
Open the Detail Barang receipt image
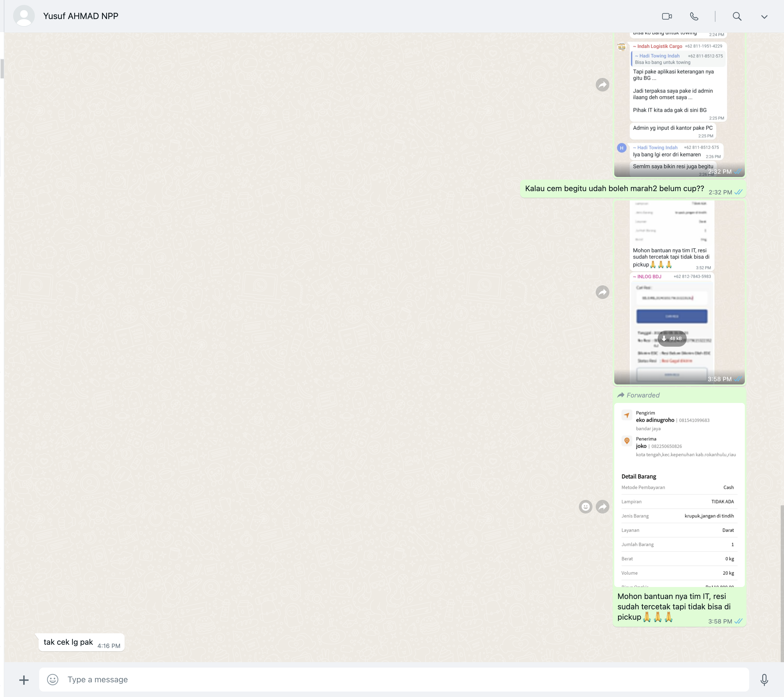tap(679, 495)
